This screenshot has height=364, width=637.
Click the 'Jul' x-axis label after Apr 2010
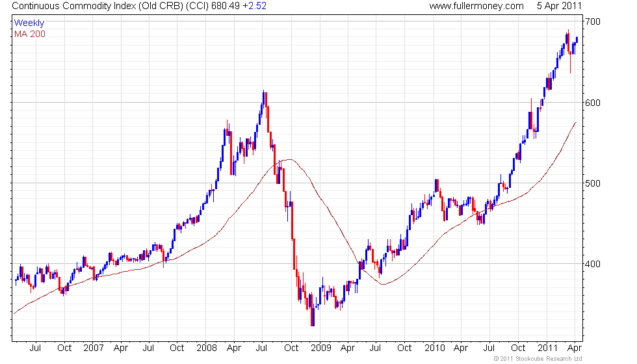point(489,348)
